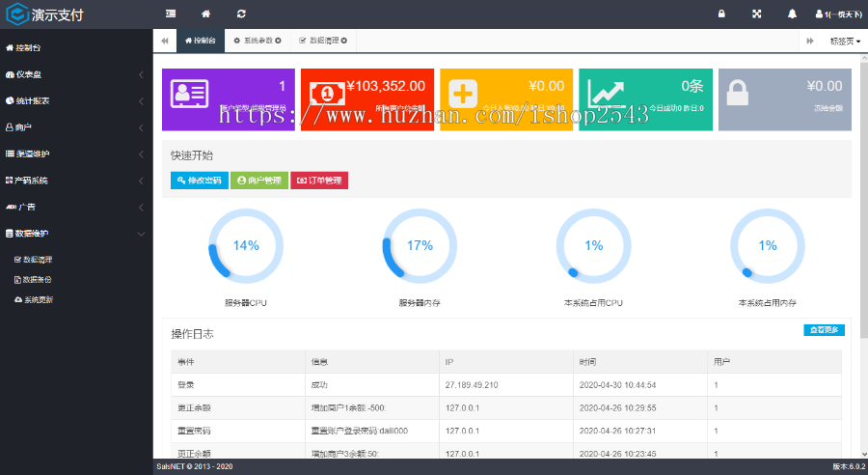Click the padlock icon on gray card

pos(738,93)
